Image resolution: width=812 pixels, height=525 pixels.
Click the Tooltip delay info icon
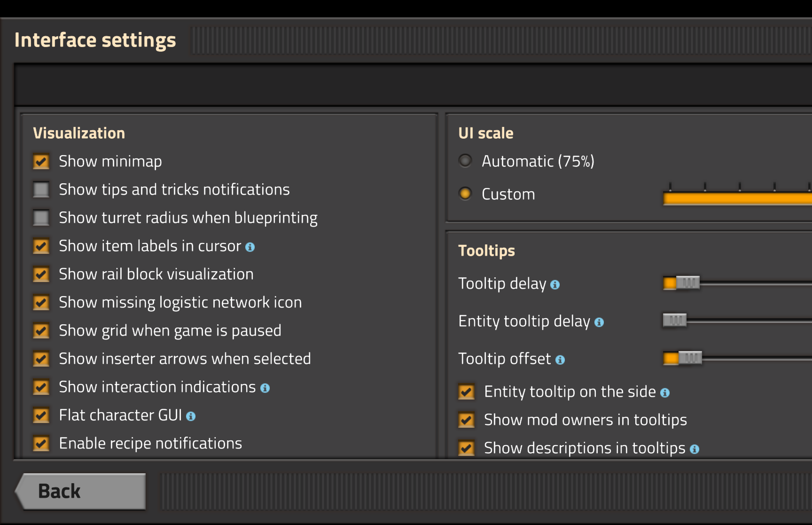555,285
